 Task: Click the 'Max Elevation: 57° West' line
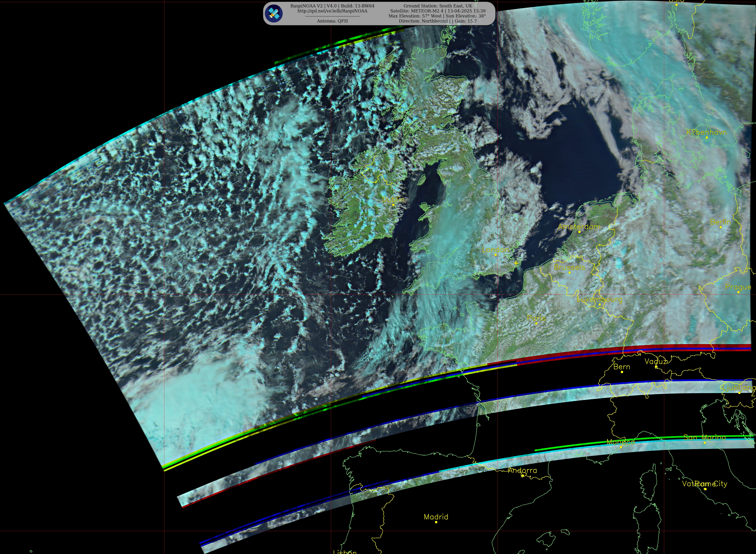click(437, 16)
